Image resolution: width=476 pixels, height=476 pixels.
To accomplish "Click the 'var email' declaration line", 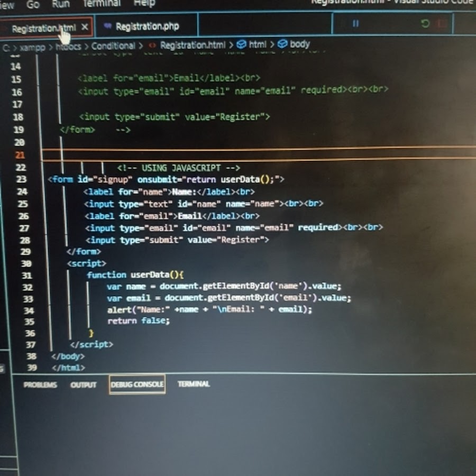I will 229,298.
